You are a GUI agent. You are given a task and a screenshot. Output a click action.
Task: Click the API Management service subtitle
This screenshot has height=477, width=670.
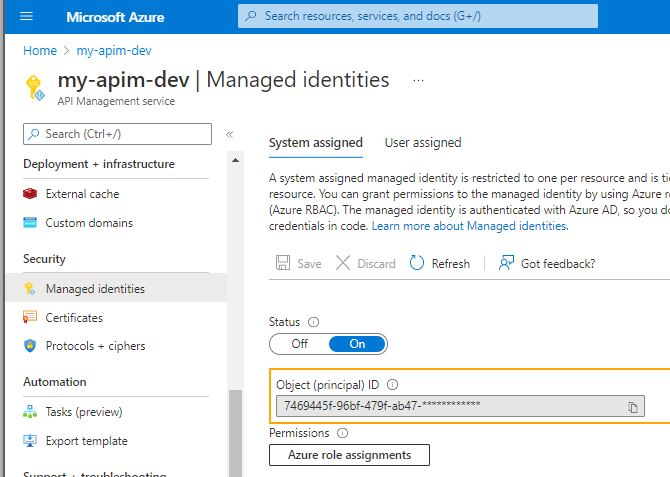point(116,101)
